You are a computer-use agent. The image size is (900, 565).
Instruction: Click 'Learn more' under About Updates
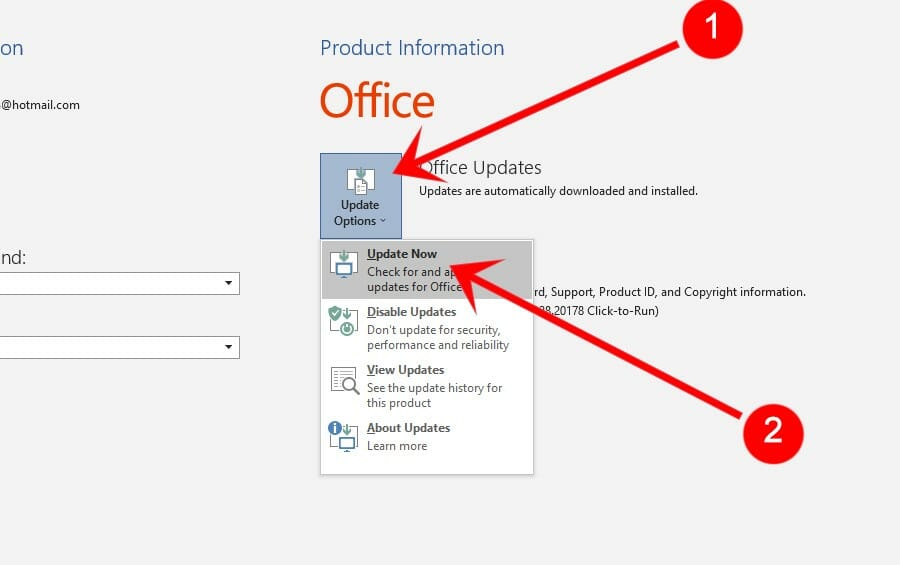[x=397, y=446]
